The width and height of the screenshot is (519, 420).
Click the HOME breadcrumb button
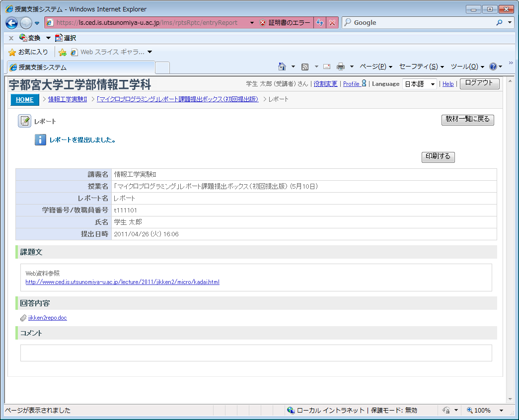[24, 99]
